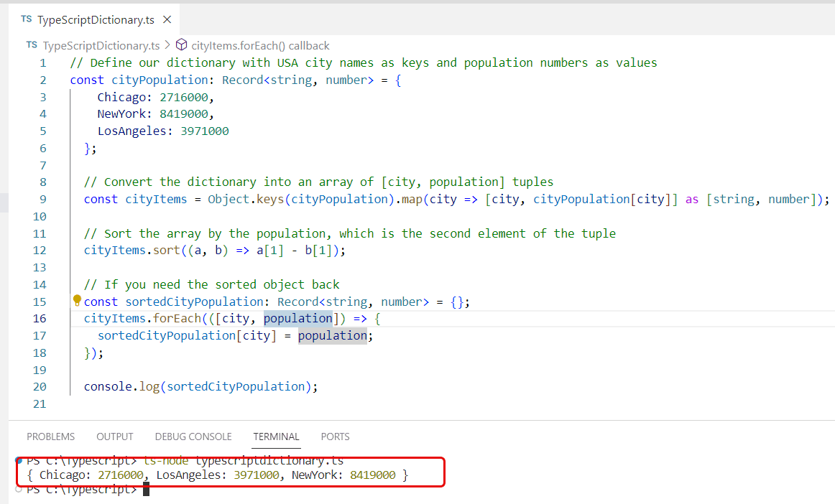Open the PORTS panel tab
835x504 pixels.
[335, 437]
